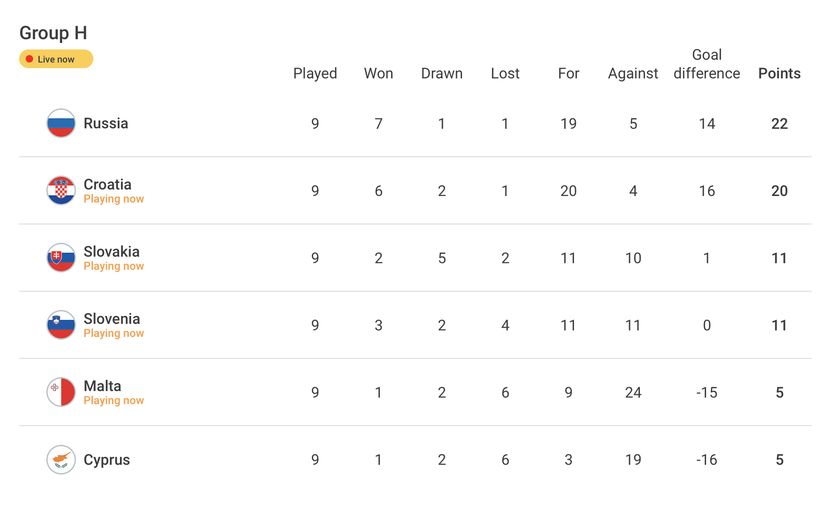Click the Won column header
The width and height of the screenshot is (827, 518).
[378, 73]
